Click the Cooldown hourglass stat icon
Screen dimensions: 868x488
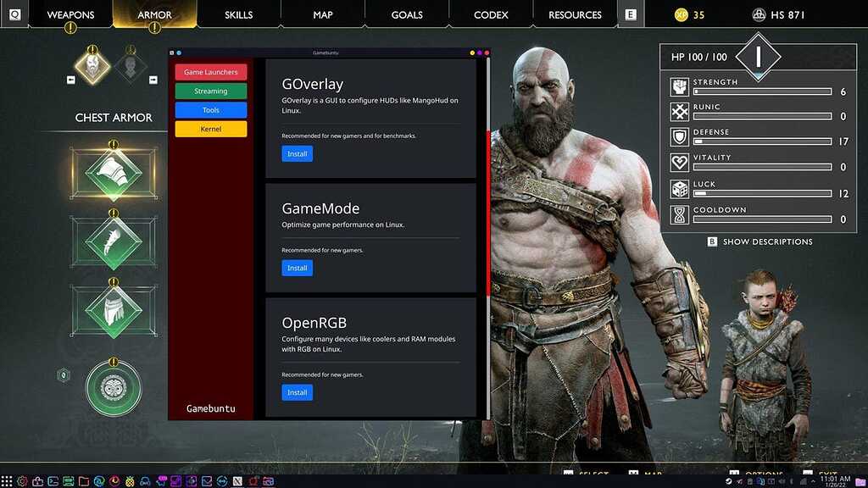[679, 215]
